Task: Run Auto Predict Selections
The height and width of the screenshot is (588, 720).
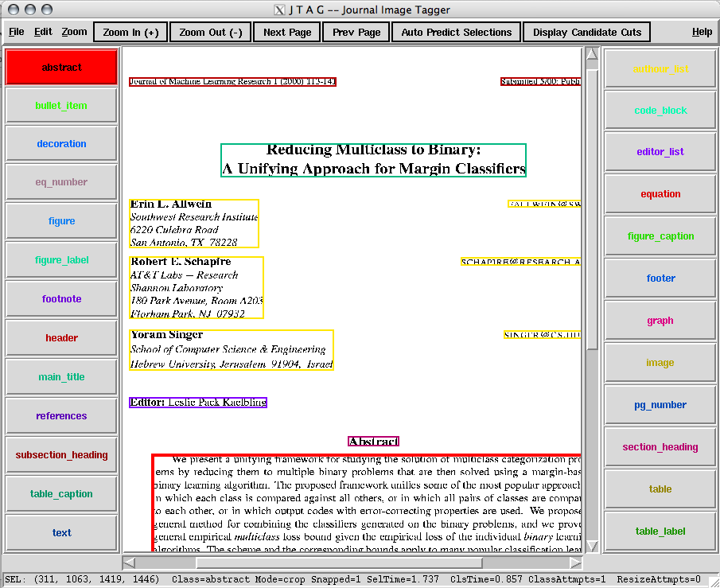Action: (457, 32)
